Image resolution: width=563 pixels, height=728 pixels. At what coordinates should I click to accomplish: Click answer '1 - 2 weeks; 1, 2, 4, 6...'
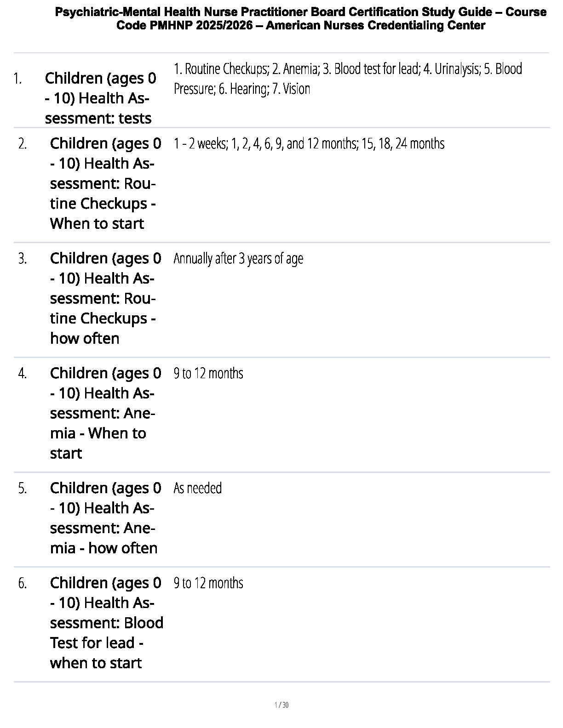coord(309,144)
